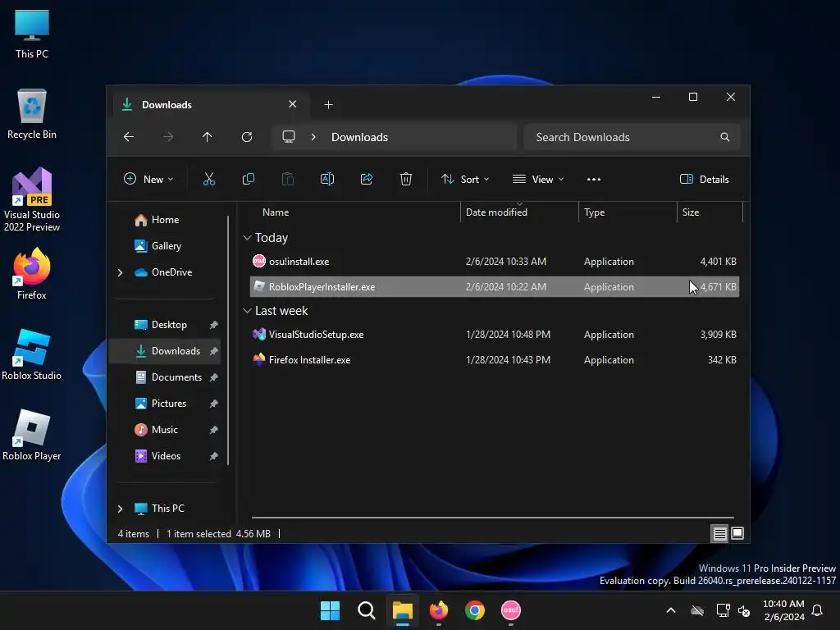Image resolution: width=840 pixels, height=630 pixels.
Task: Open the See more three-dots menu
Action: click(x=594, y=179)
